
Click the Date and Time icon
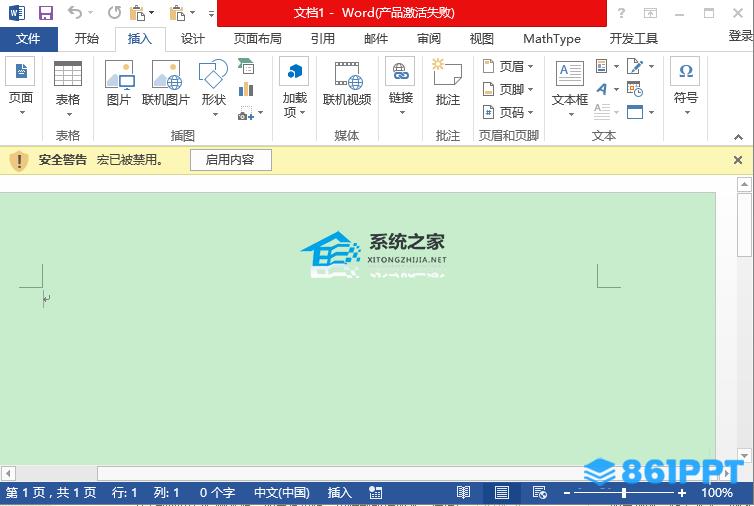point(635,89)
